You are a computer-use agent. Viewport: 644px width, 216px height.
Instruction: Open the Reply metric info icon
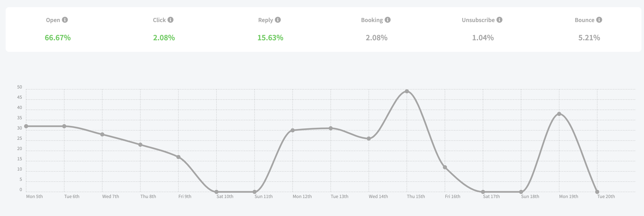278,20
